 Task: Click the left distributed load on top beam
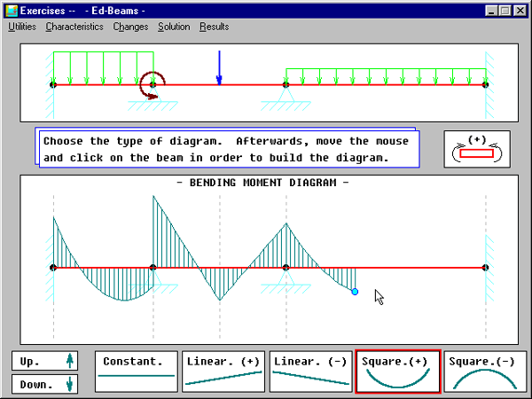(104, 68)
